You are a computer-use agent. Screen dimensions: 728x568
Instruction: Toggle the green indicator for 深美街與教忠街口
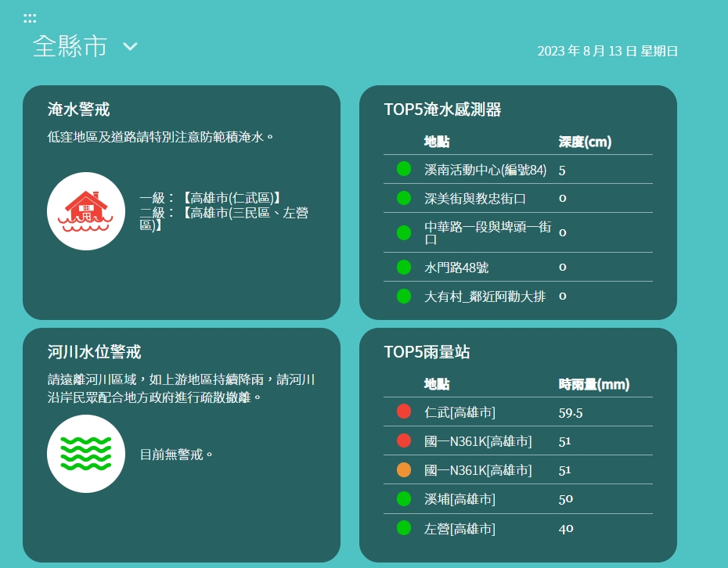click(x=404, y=198)
